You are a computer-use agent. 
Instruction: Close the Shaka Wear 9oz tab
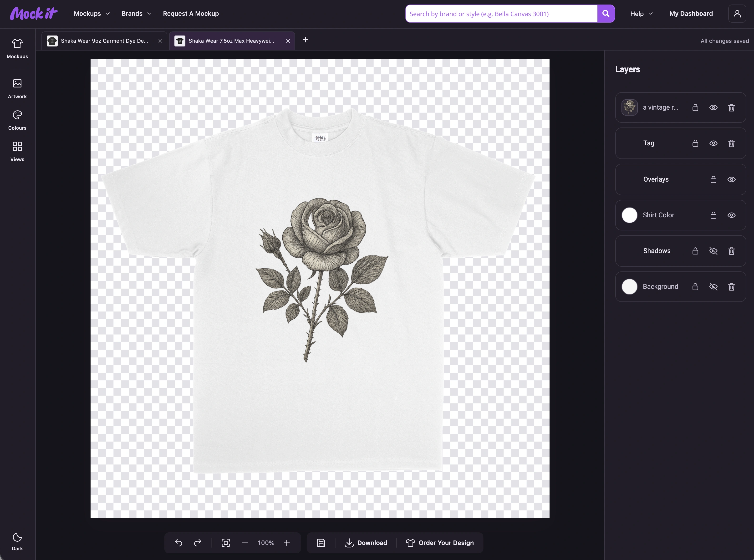point(160,41)
